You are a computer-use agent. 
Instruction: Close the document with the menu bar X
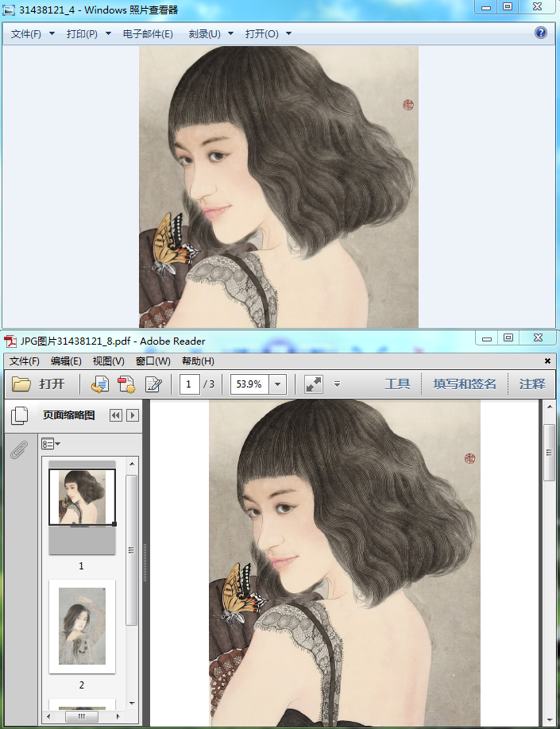(547, 361)
